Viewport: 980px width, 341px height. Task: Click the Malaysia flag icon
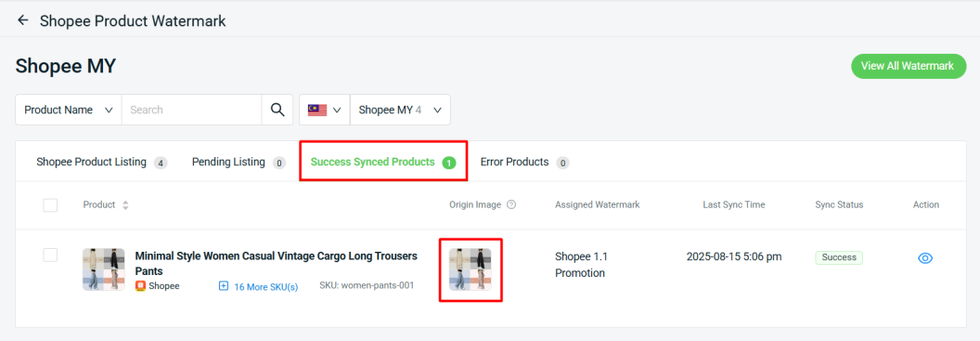317,110
